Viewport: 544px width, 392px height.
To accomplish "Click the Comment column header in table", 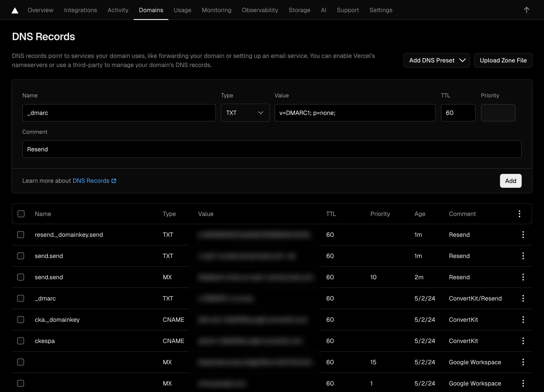I will (x=462, y=214).
